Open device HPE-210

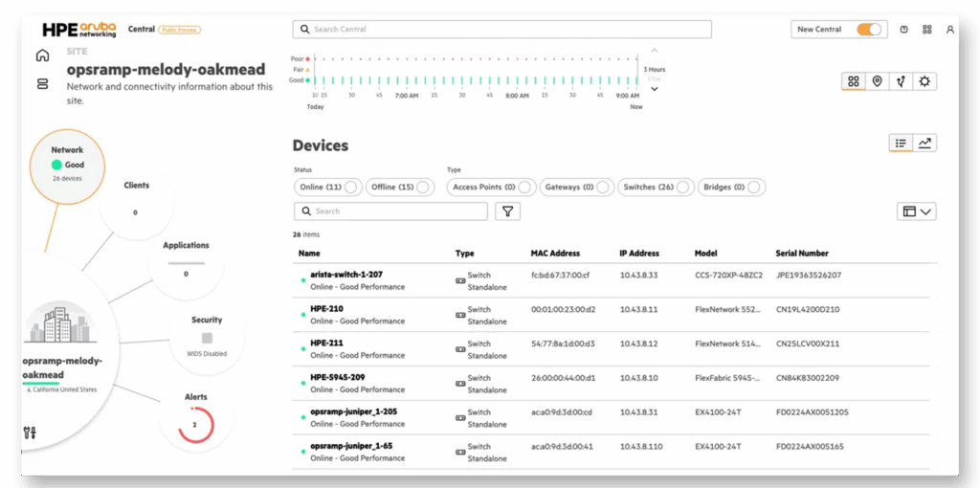326,309
